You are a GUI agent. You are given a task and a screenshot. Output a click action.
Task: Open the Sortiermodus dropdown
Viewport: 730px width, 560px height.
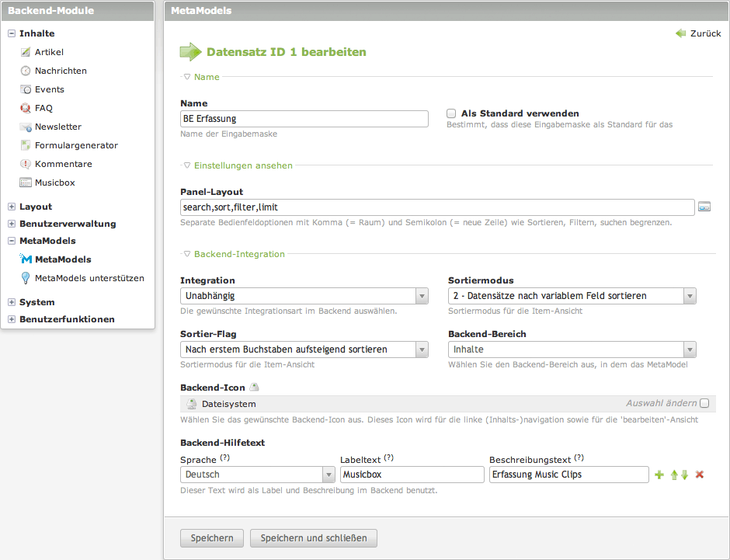572,296
